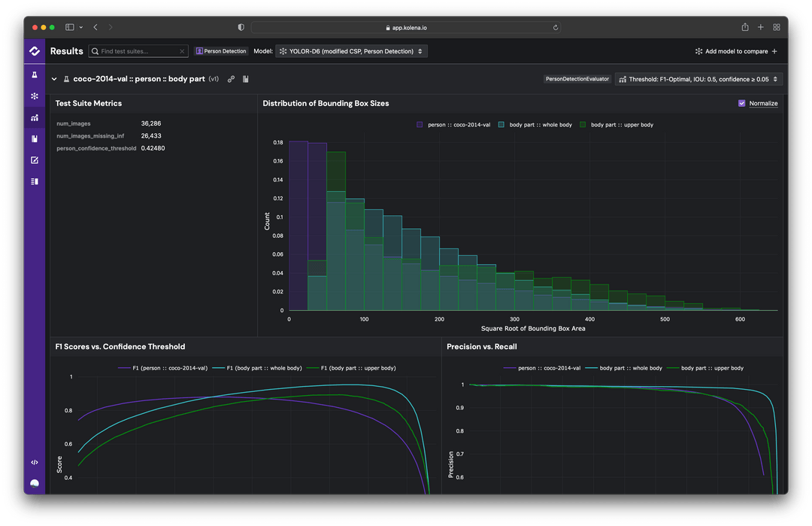Toggle body part :: whole body histogram legend

(535, 125)
